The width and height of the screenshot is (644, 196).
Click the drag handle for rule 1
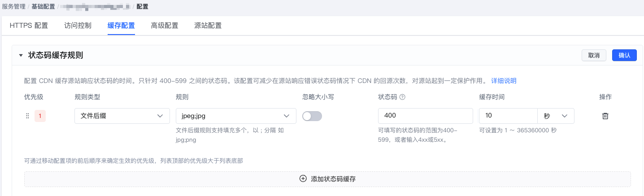(27, 116)
